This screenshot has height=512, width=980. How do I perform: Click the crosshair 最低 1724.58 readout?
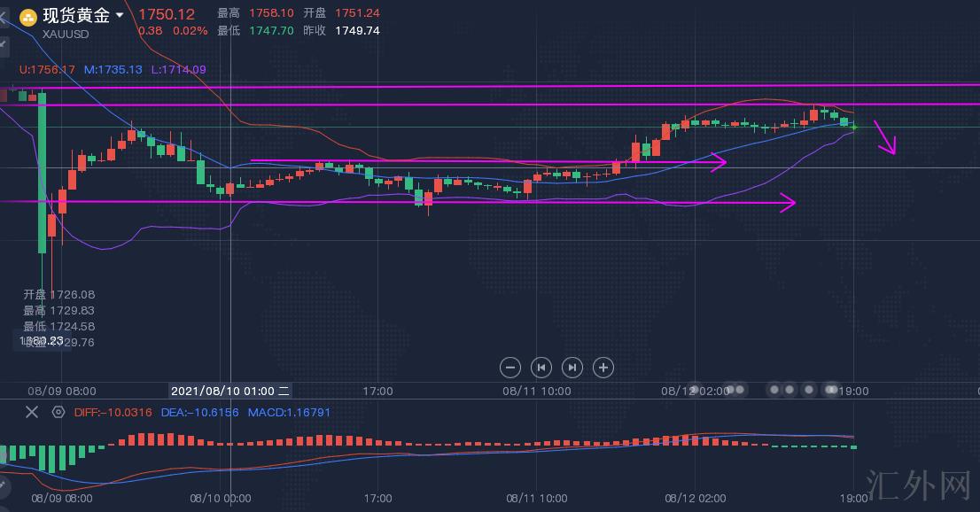point(59,326)
